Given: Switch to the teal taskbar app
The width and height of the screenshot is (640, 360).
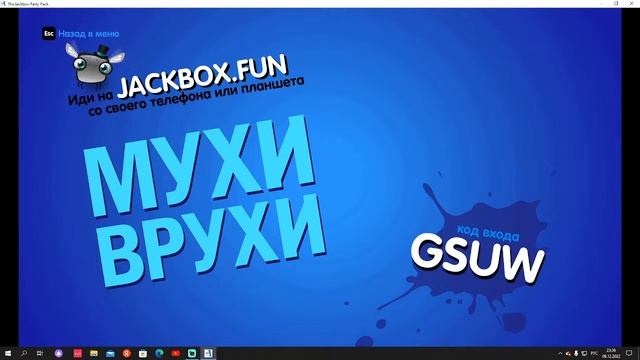Looking at the screenshot, I should [192, 353].
